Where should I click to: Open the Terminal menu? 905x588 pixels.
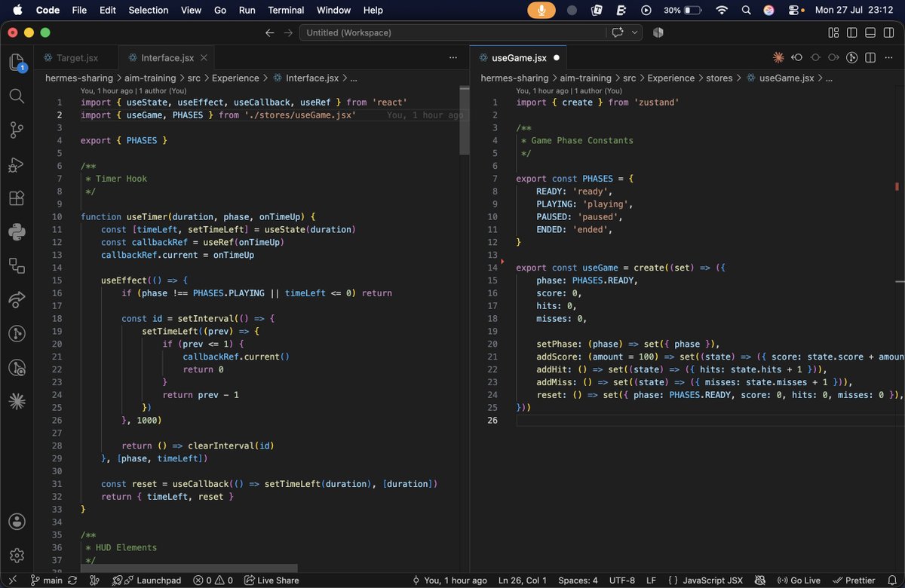pyautogui.click(x=286, y=10)
